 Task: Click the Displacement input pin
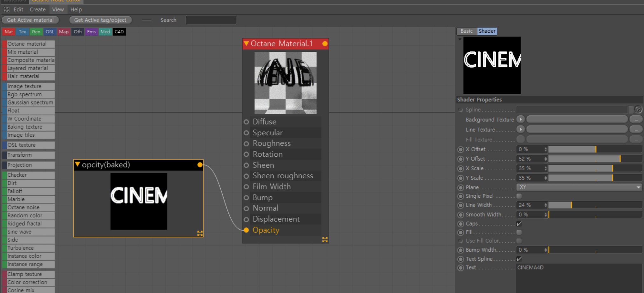coord(246,219)
